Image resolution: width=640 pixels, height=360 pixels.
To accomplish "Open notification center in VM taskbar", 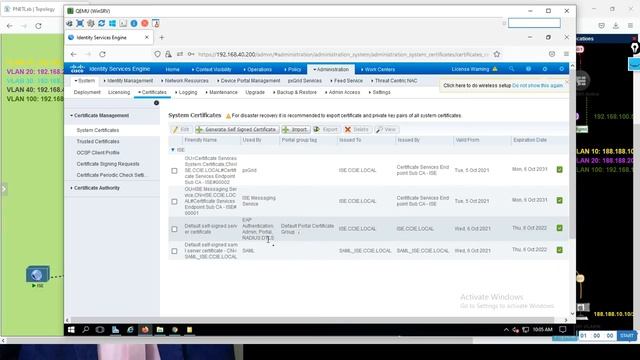I will pos(562,329).
